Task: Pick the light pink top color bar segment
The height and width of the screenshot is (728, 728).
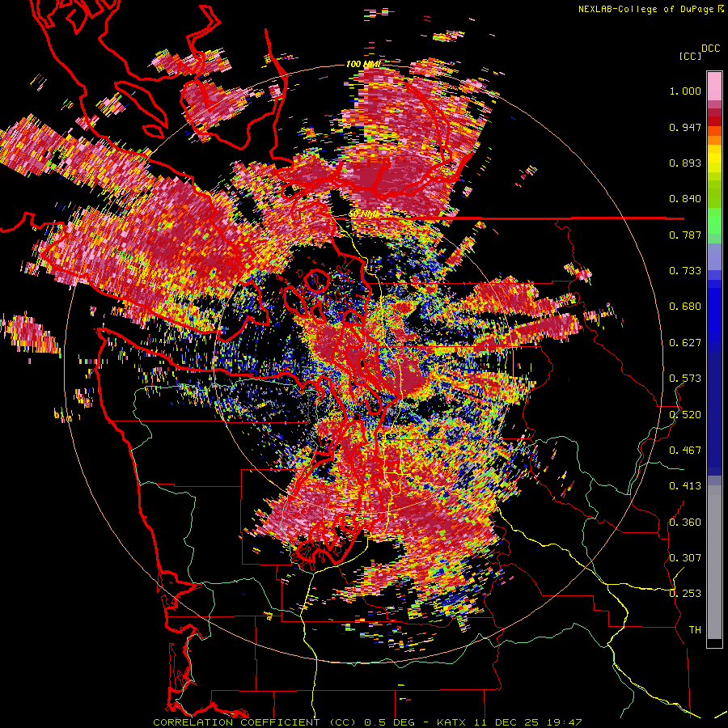Action: (x=714, y=87)
